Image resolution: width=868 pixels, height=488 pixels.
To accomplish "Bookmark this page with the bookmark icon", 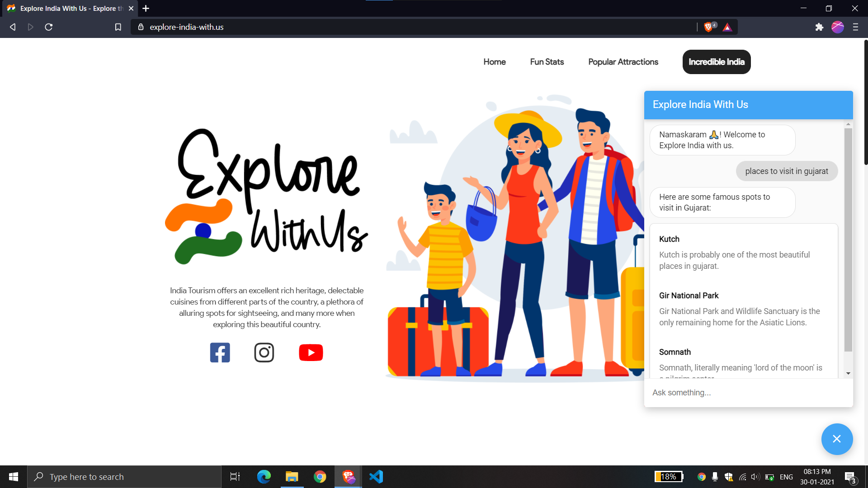I will (118, 27).
